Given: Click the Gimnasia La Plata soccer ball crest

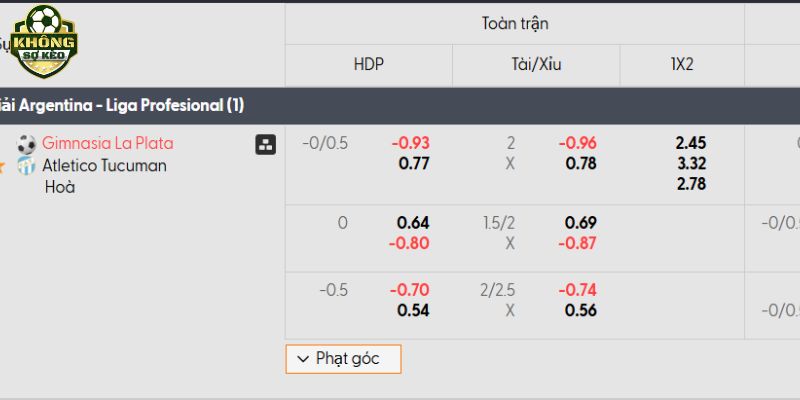Looking at the screenshot, I should pyautogui.click(x=26, y=144).
